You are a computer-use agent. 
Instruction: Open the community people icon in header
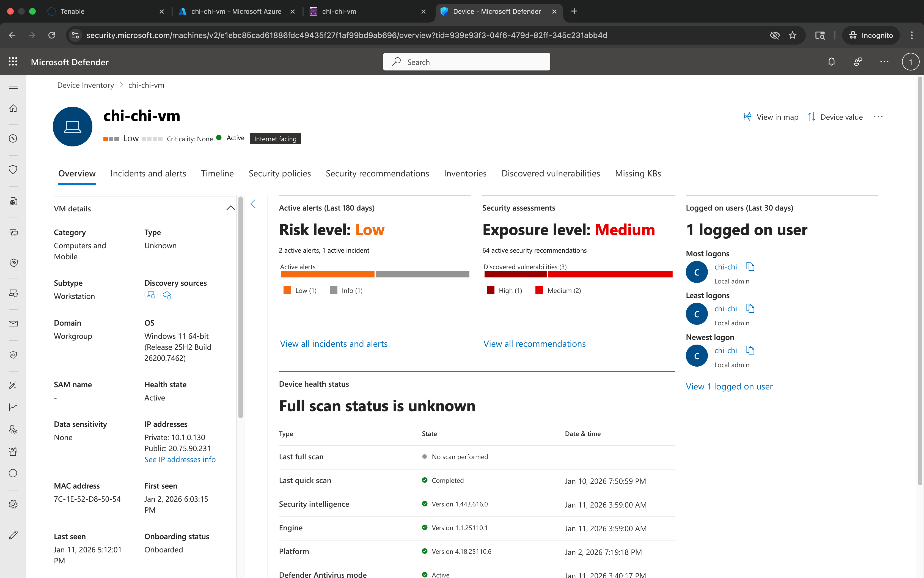pyautogui.click(x=857, y=62)
